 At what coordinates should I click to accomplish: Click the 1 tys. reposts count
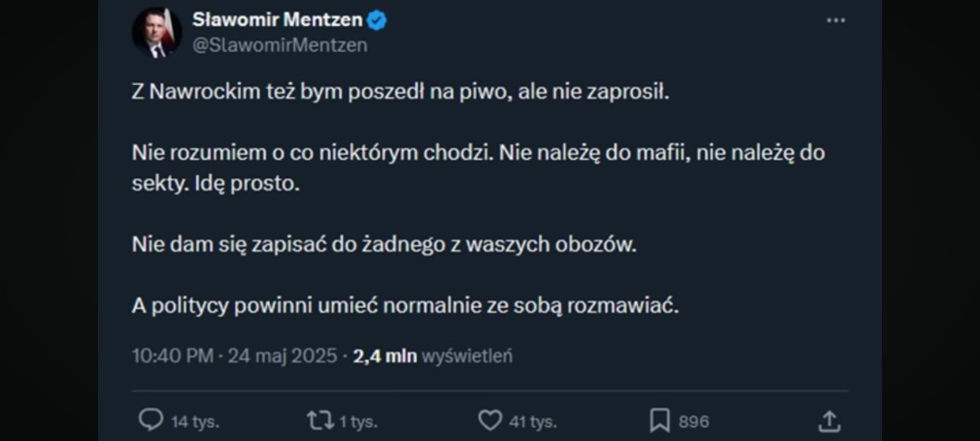358,422
